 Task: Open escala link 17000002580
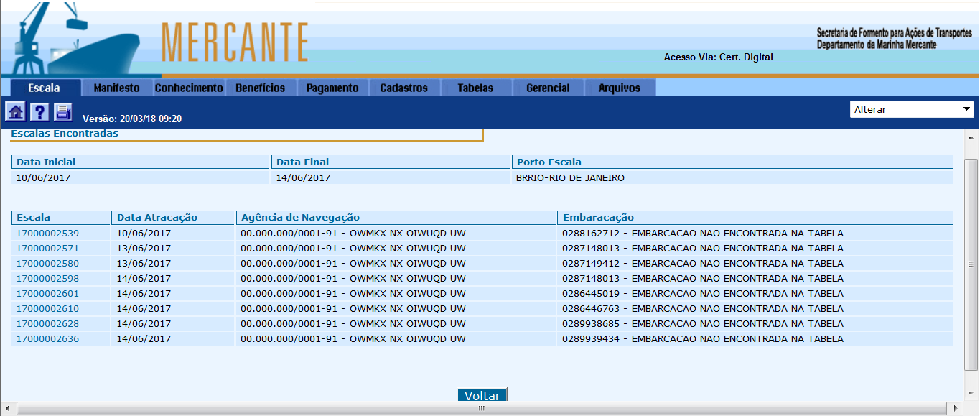click(x=47, y=263)
